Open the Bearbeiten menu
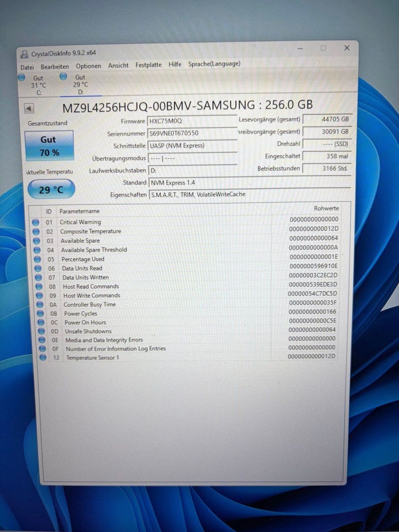 55,67
